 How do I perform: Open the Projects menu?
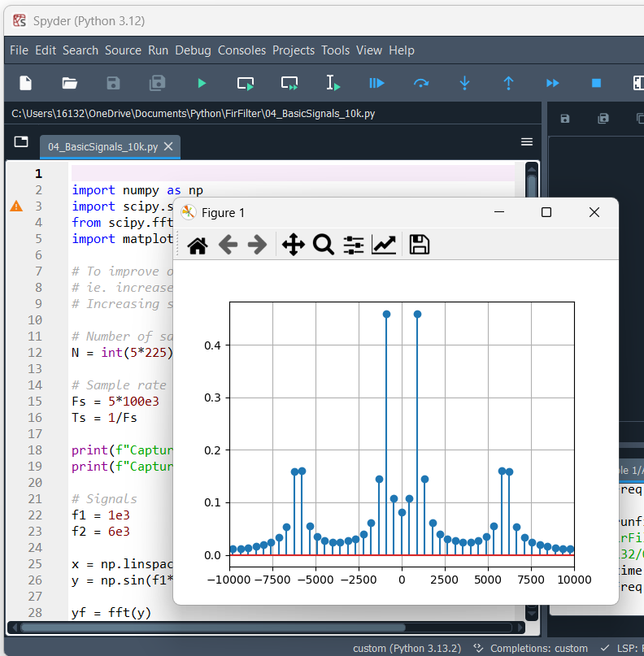(294, 50)
